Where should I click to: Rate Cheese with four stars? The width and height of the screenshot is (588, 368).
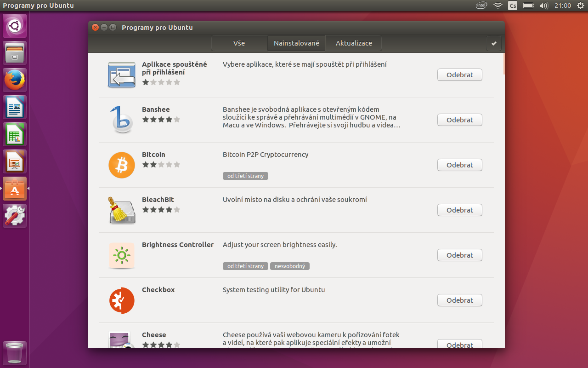(168, 344)
